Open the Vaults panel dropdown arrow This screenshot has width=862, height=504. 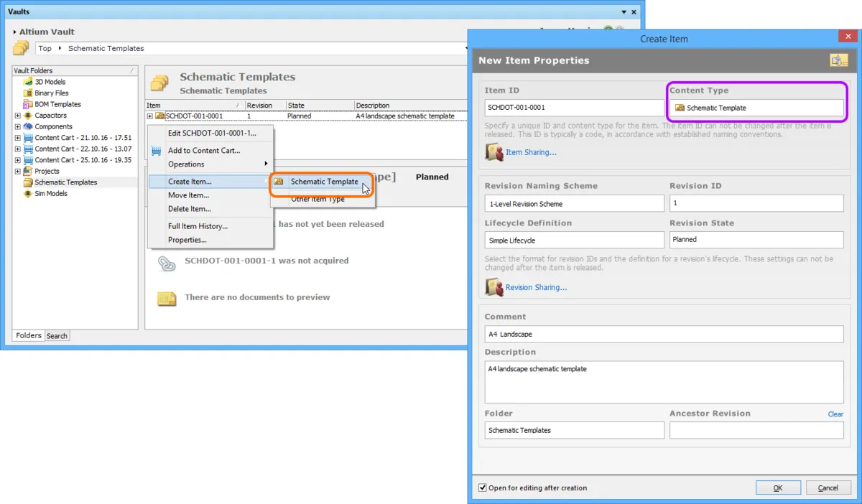(624, 12)
